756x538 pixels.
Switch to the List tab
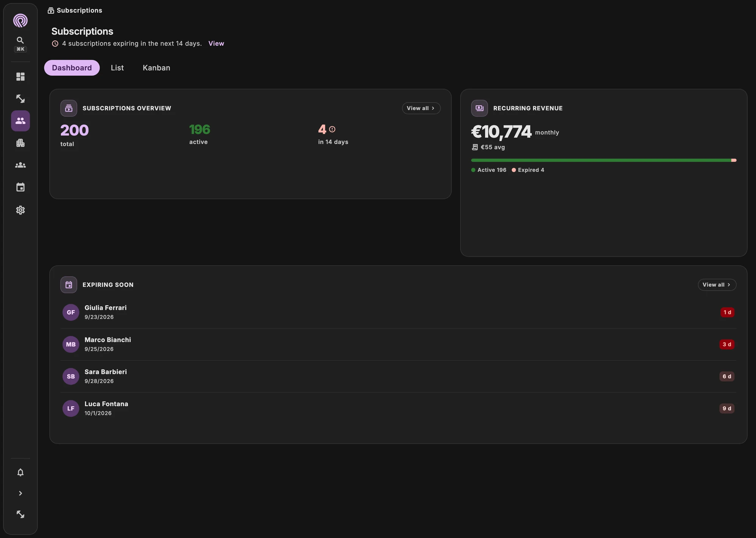point(117,68)
